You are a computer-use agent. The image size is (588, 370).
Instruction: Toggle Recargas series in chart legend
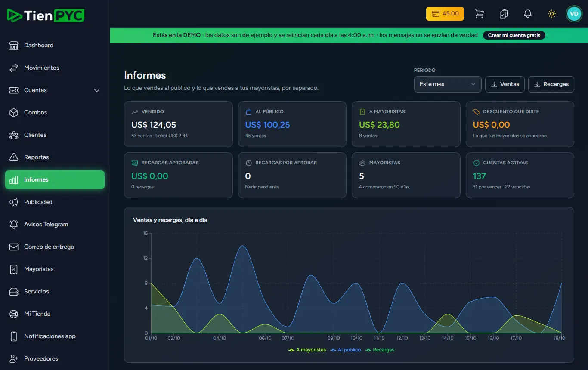click(380, 350)
